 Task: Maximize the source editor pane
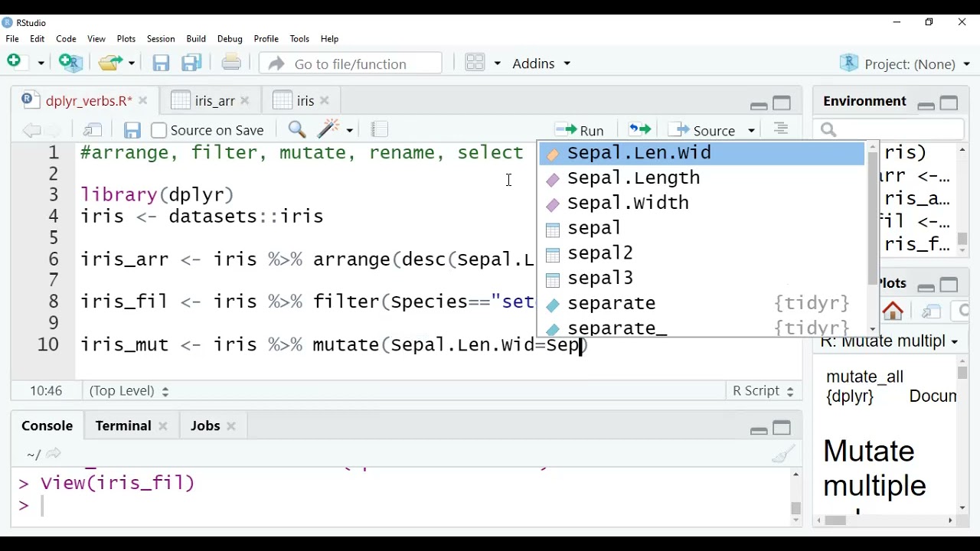click(782, 103)
